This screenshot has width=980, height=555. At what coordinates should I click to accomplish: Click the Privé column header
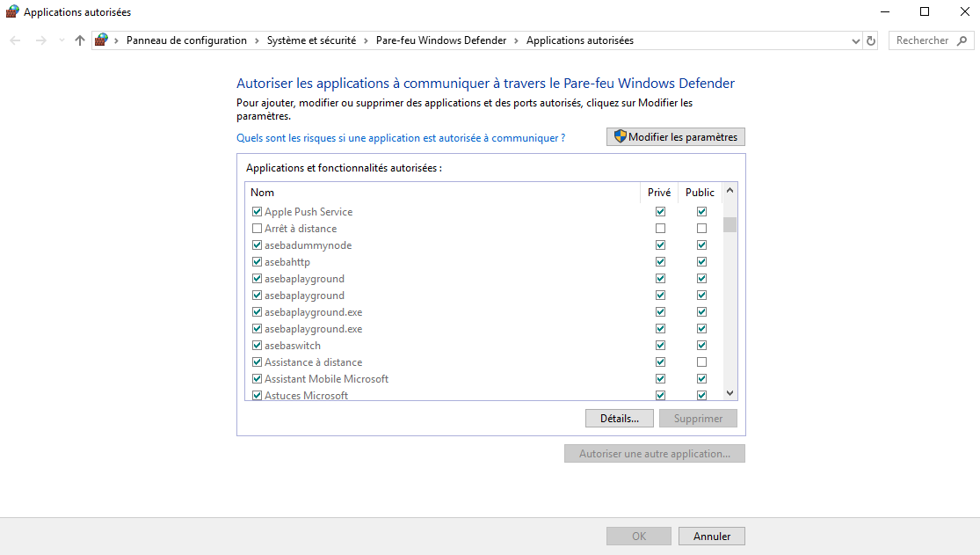point(659,193)
